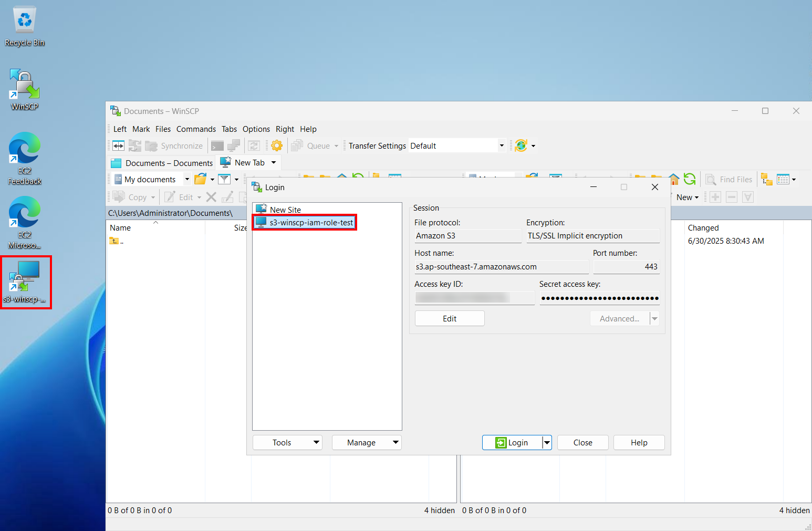The height and width of the screenshot is (531, 812).
Task: Expand the arrow beside Advanced... button
Action: coord(655,318)
